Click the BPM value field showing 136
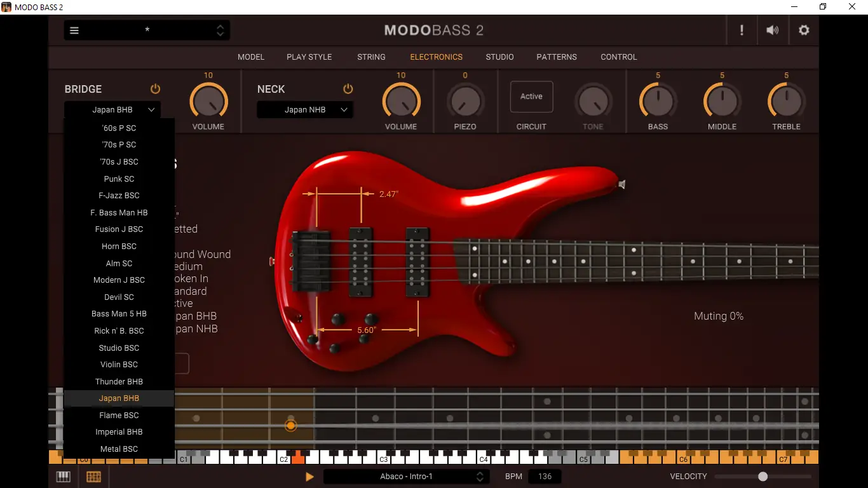This screenshot has height=488, width=868. (545, 477)
